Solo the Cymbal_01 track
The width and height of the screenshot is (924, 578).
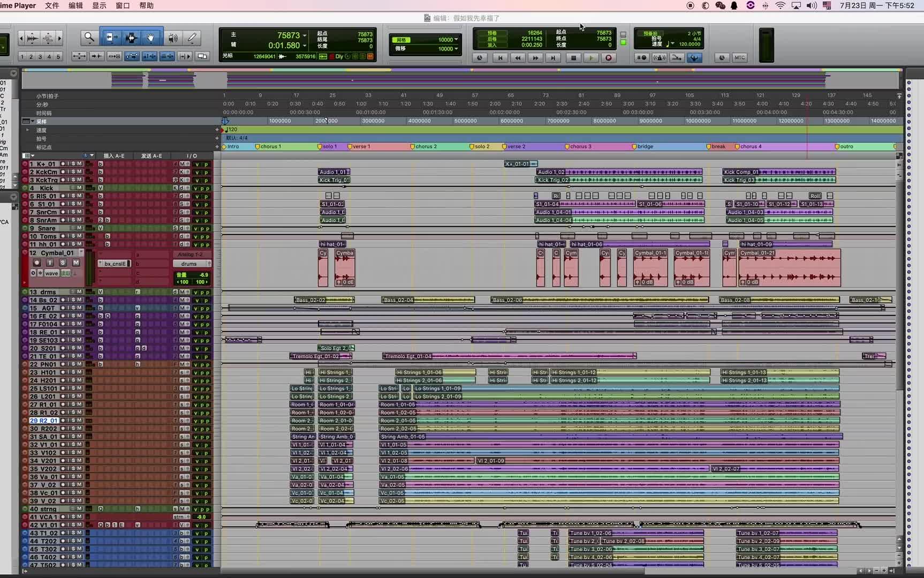[63, 262]
